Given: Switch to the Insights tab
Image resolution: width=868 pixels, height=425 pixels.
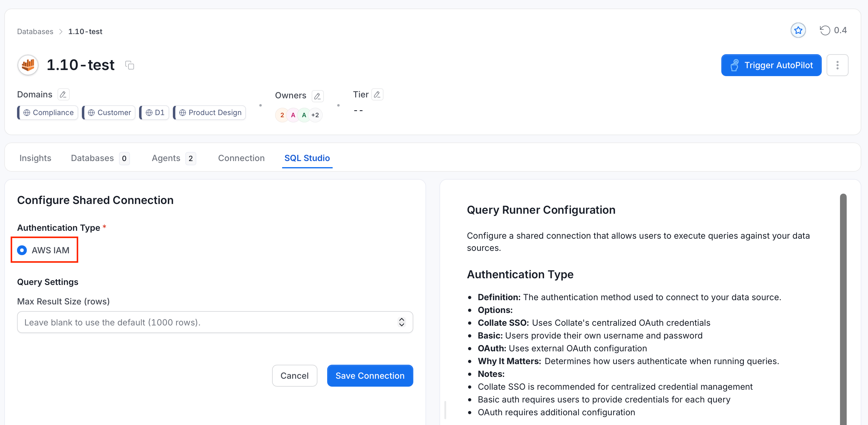Looking at the screenshot, I should tap(35, 158).
